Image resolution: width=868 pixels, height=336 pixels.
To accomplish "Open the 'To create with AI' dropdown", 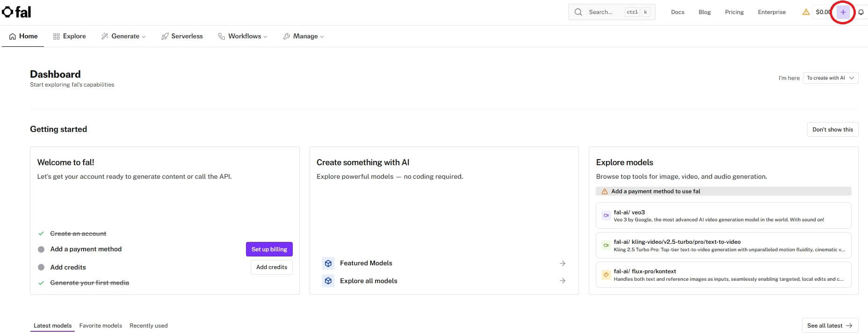I will (x=830, y=78).
